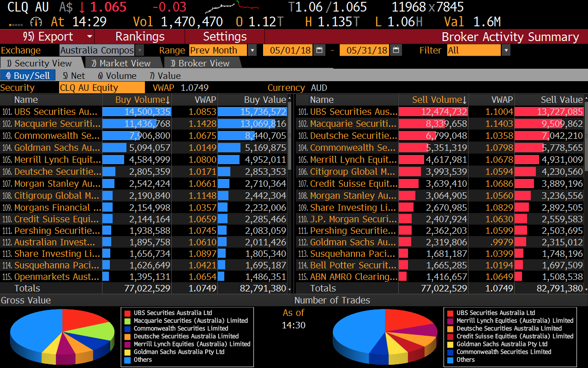Screen dimensions: 588x368
Task: Click yellow Goldman Sachs swatch in Trades legend
Action: [450, 344]
